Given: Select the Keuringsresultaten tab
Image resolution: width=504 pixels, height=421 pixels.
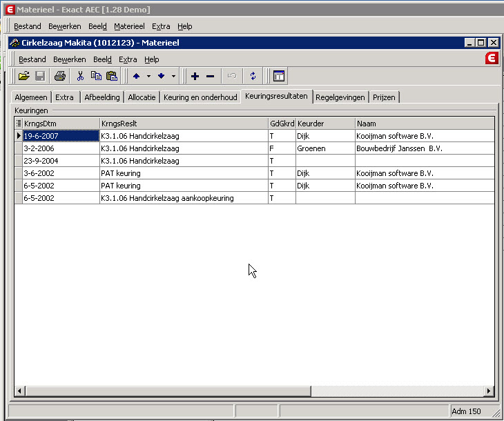Looking at the screenshot, I should (x=276, y=96).
